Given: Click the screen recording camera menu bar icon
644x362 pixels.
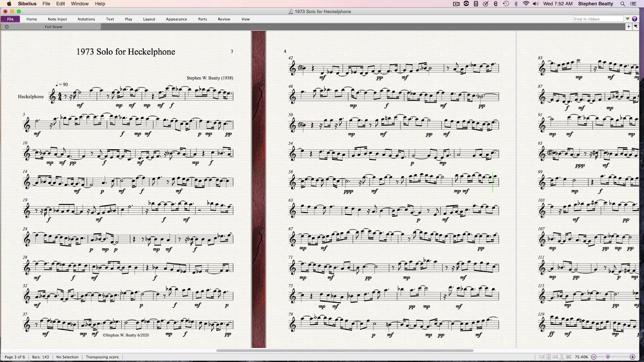Looking at the screenshot, I should click(457, 4).
